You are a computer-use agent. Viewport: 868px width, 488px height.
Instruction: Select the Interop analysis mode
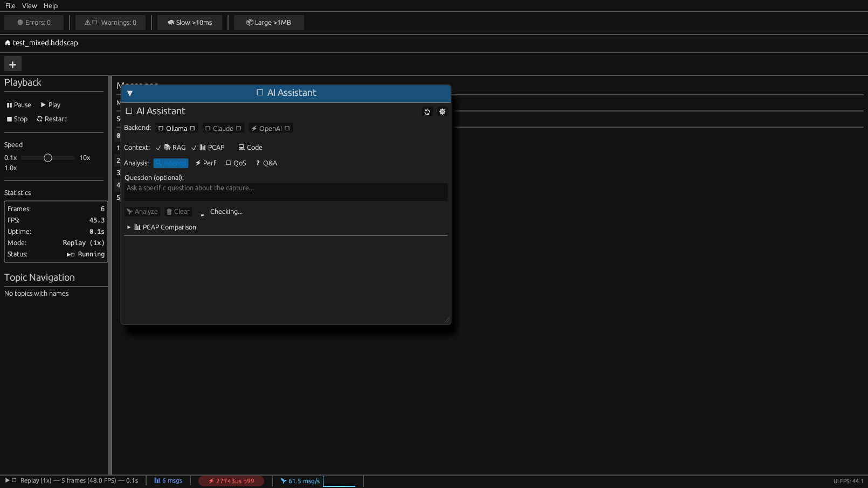170,163
